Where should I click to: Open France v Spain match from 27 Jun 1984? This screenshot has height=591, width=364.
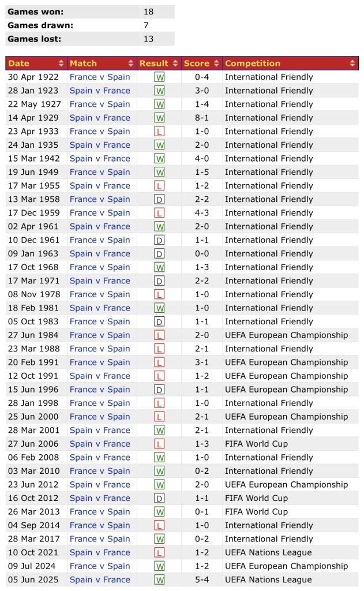point(100,335)
